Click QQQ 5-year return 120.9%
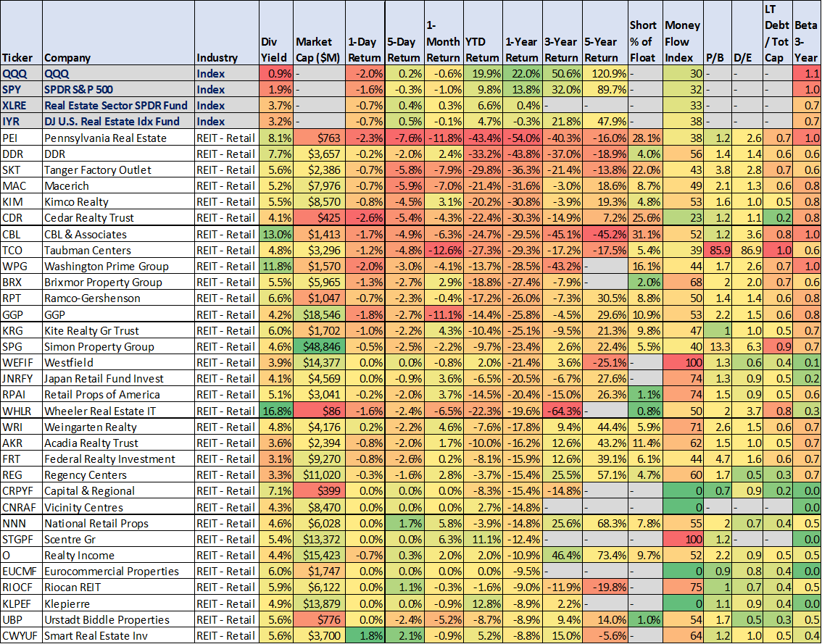Screen dimensions: 822x644 [x=605, y=73]
